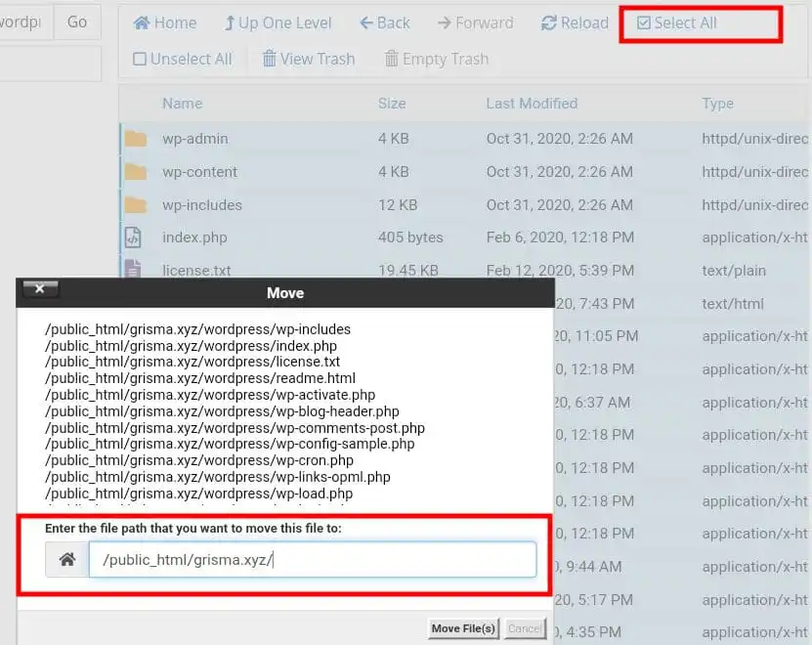Screen dimensions: 812x645
Task: Sort by Last Modified column header
Action: click(532, 104)
